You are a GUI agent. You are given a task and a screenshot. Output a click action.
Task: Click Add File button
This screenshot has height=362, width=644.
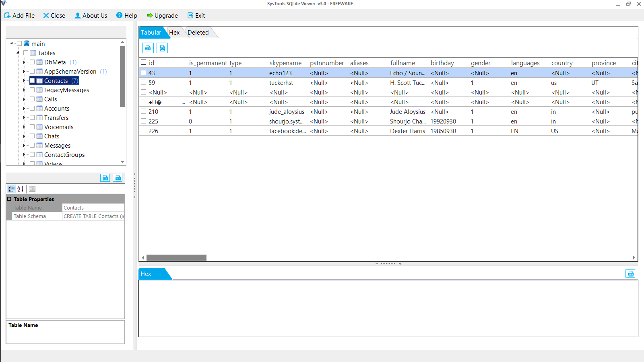coord(19,16)
